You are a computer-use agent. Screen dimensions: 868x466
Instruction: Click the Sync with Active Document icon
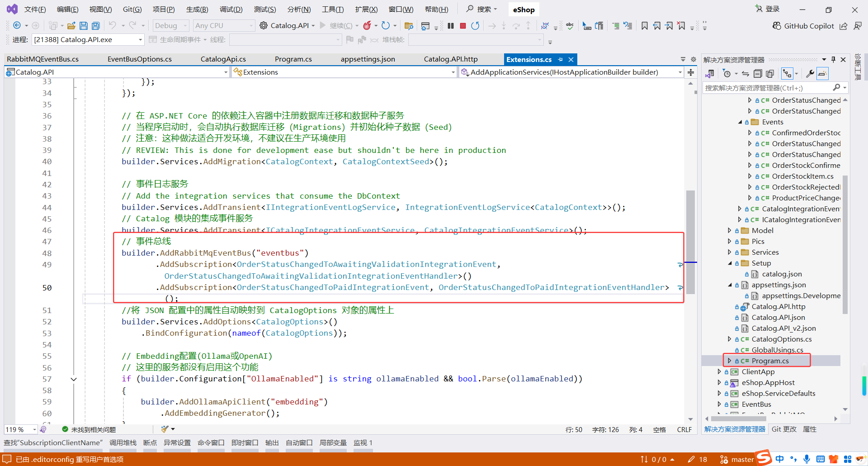click(745, 73)
